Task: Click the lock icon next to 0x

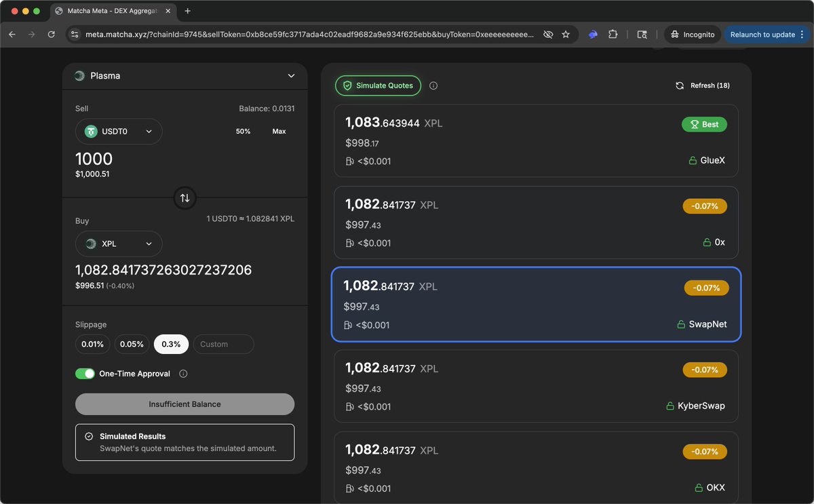Action: [707, 242]
